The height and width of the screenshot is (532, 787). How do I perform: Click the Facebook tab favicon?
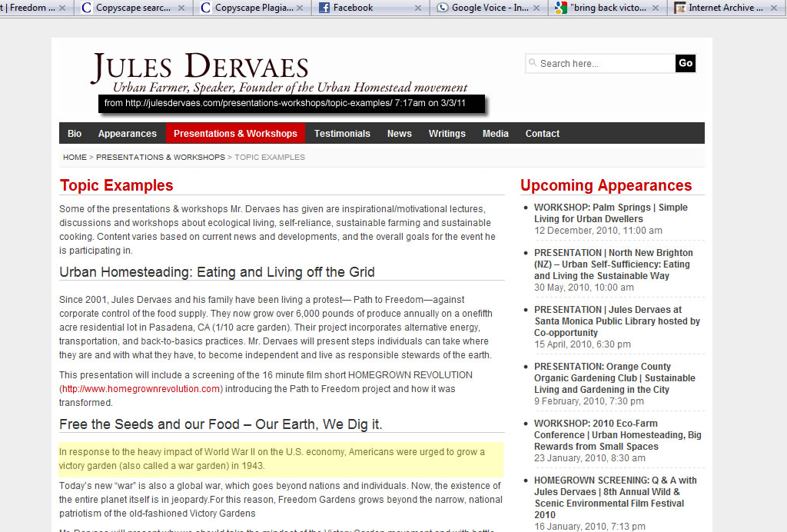pyautogui.click(x=324, y=8)
